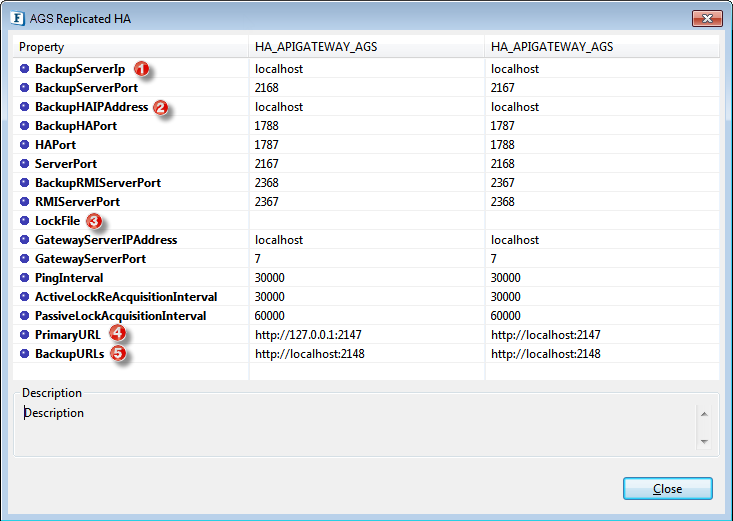Image resolution: width=733 pixels, height=521 pixels.
Task: Click BackupRMIServerPort value 2368
Action: coord(266,182)
